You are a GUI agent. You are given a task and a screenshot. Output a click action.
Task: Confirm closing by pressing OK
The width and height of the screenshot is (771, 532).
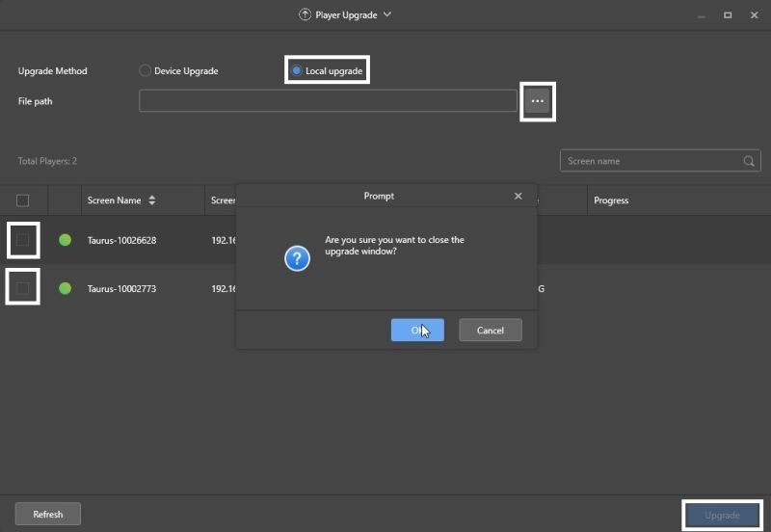(x=417, y=330)
